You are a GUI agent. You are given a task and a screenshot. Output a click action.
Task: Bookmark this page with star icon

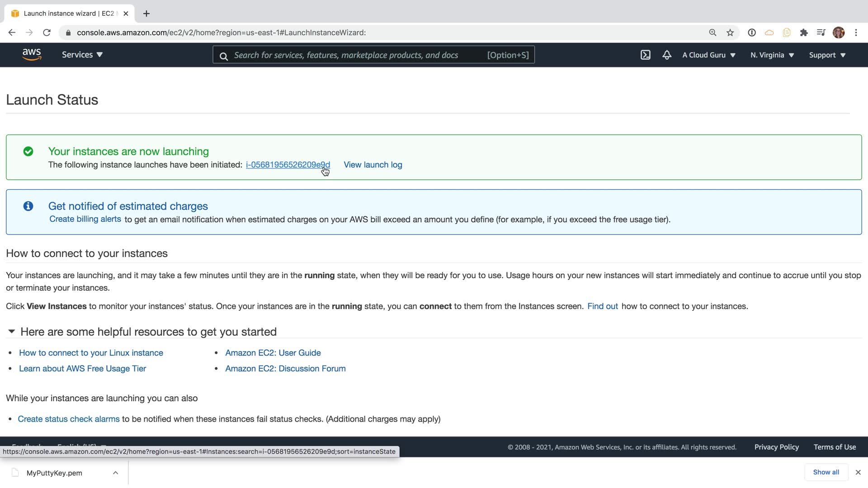pyautogui.click(x=730, y=33)
